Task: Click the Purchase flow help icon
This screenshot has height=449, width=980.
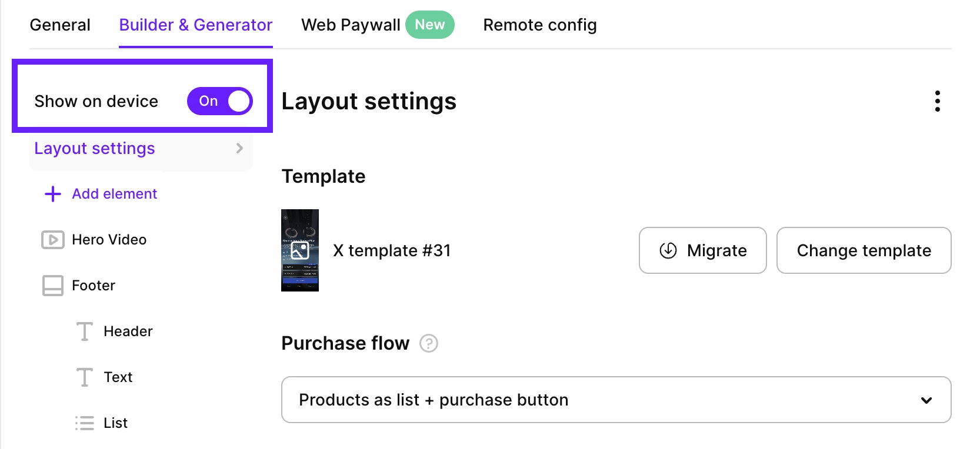Action: click(x=428, y=343)
